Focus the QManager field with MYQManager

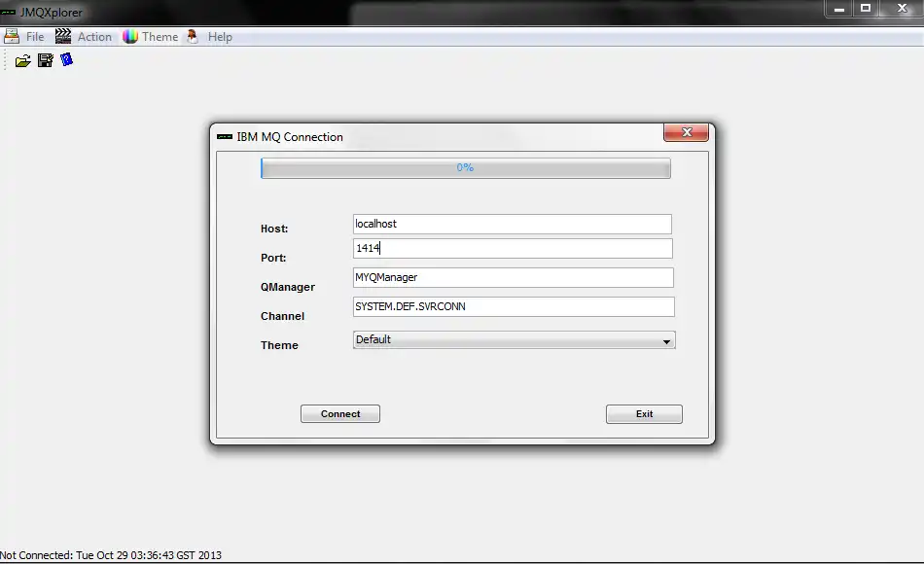tap(514, 277)
